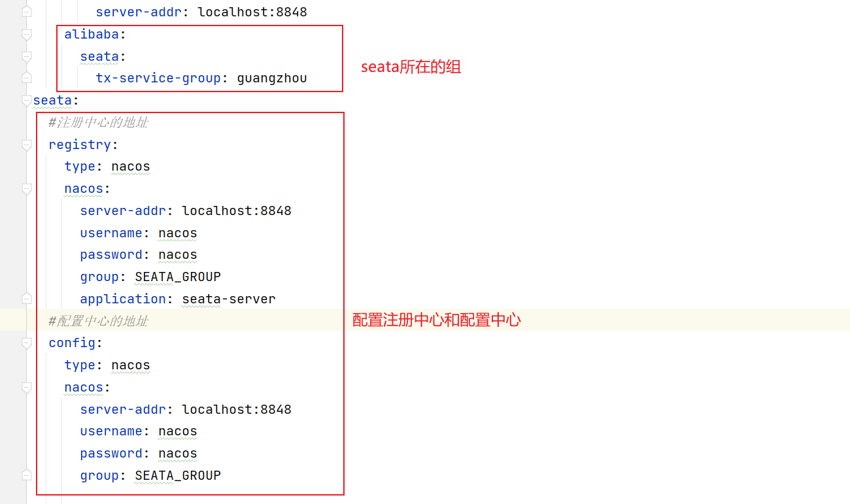
Task: Collapse the "config:" block fold marker
Action: tap(26, 343)
